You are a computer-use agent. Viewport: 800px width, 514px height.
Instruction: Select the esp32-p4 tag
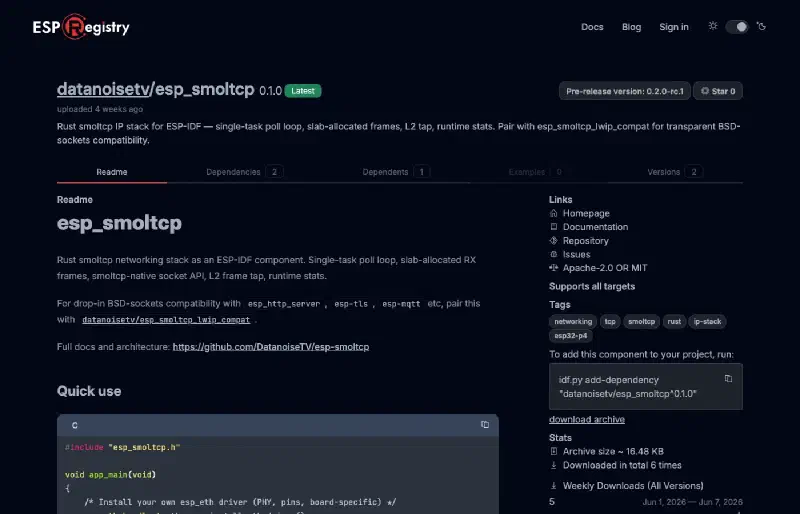[570, 335]
